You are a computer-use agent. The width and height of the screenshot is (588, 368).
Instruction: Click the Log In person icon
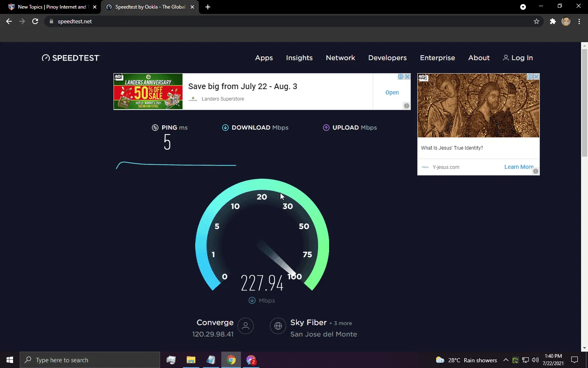[x=506, y=58]
